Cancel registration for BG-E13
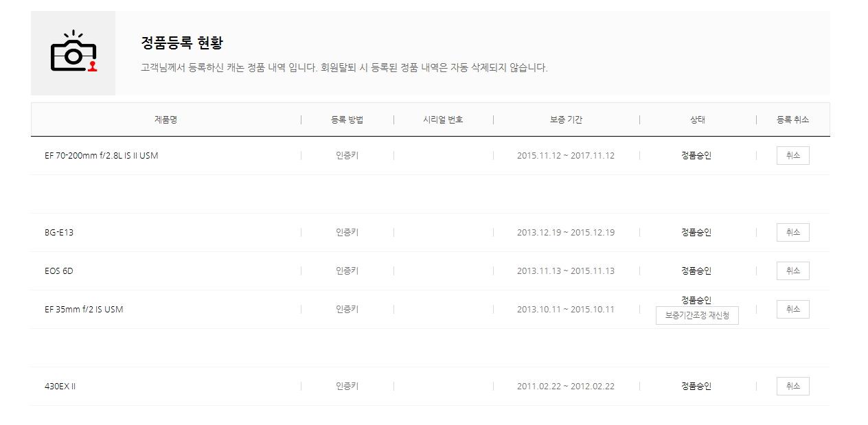The image size is (868, 425). click(x=792, y=233)
